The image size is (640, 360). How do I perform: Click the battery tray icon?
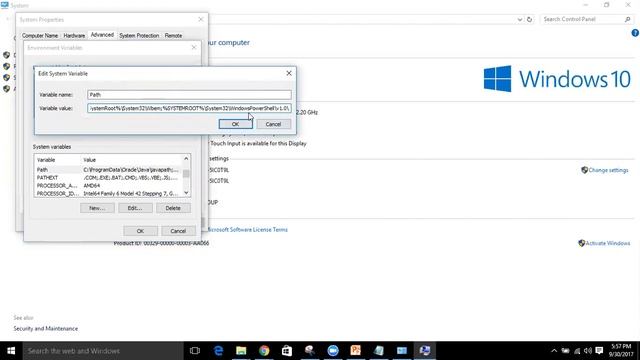(565, 351)
